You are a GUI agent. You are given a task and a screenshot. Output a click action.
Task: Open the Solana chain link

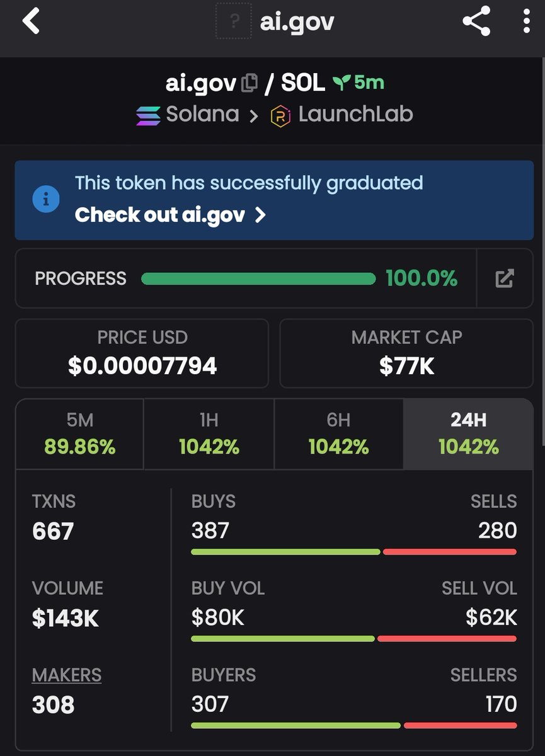(x=188, y=115)
